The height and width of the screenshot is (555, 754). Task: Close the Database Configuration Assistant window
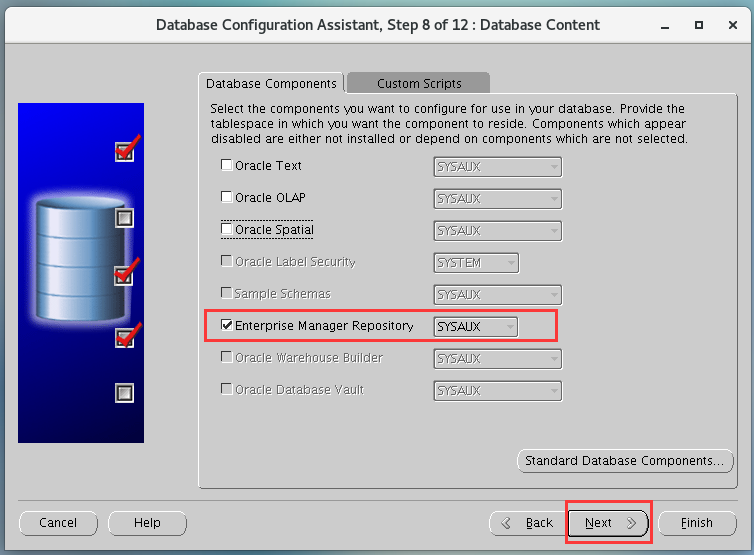tap(733, 25)
